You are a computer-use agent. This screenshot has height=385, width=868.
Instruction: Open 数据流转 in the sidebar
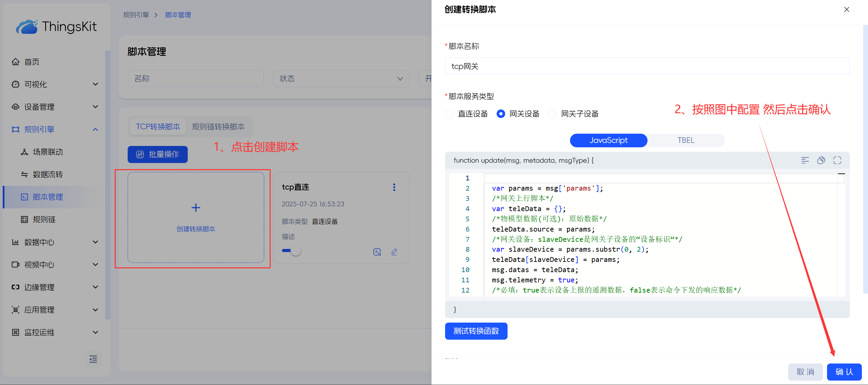48,175
